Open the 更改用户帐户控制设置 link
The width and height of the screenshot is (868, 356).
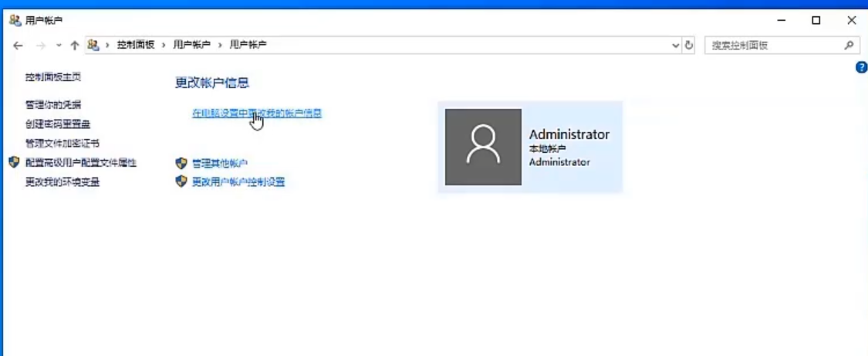pos(238,182)
